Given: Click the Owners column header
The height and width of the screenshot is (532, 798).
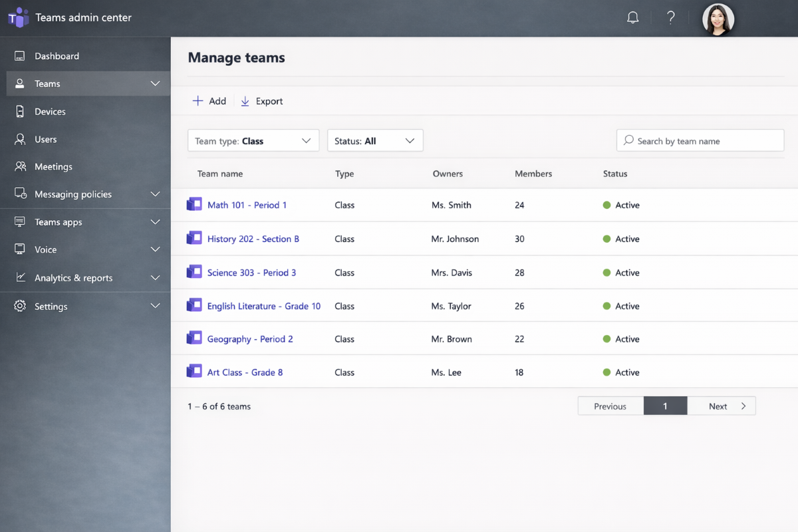Looking at the screenshot, I should click(x=448, y=174).
